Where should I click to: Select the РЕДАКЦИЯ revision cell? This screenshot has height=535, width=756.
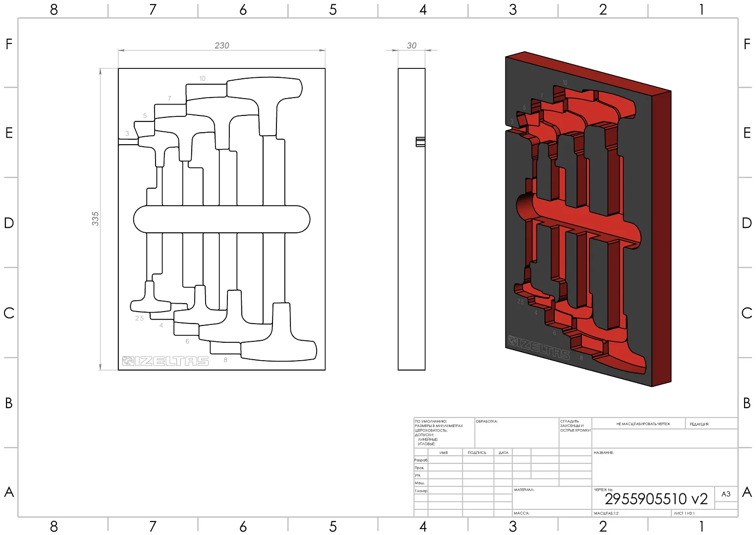(699, 424)
